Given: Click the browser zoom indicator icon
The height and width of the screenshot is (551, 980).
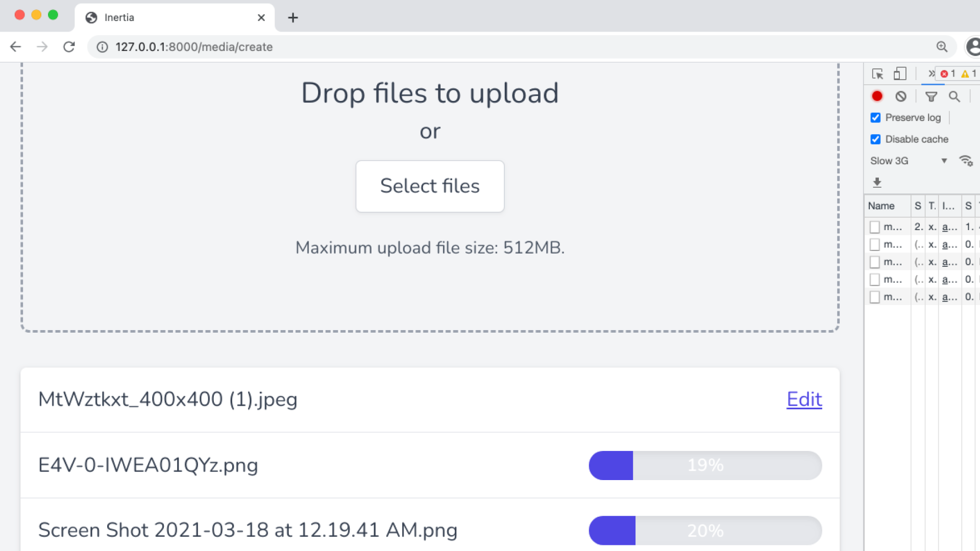Looking at the screenshot, I should pyautogui.click(x=942, y=47).
